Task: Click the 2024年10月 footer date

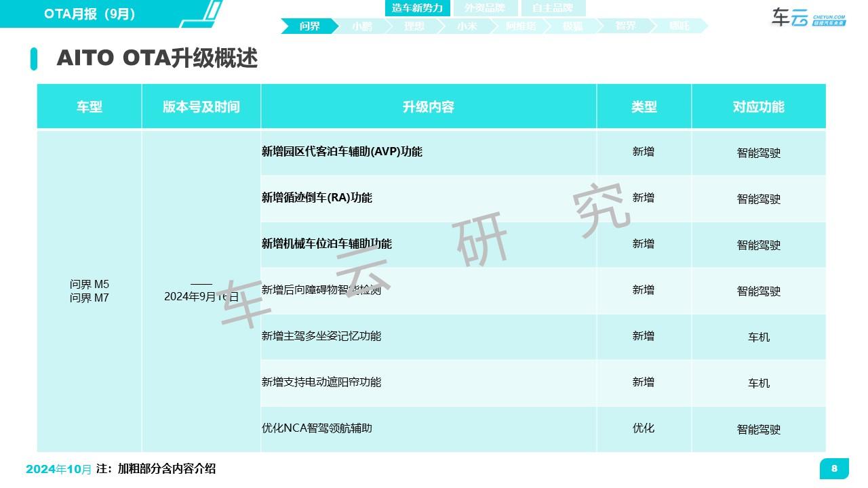Action: click(x=58, y=469)
